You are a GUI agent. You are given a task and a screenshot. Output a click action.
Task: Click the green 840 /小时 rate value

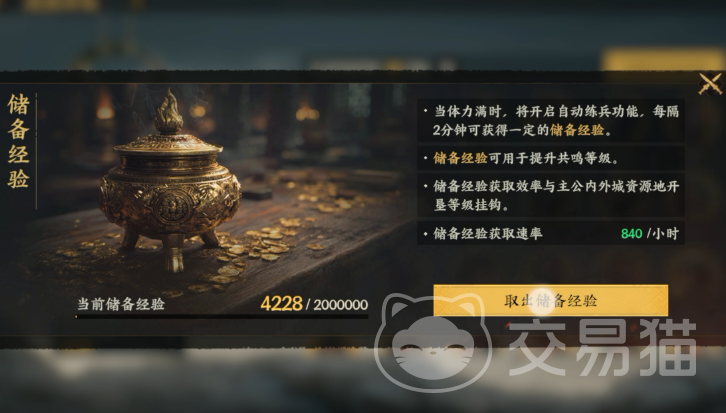point(650,233)
